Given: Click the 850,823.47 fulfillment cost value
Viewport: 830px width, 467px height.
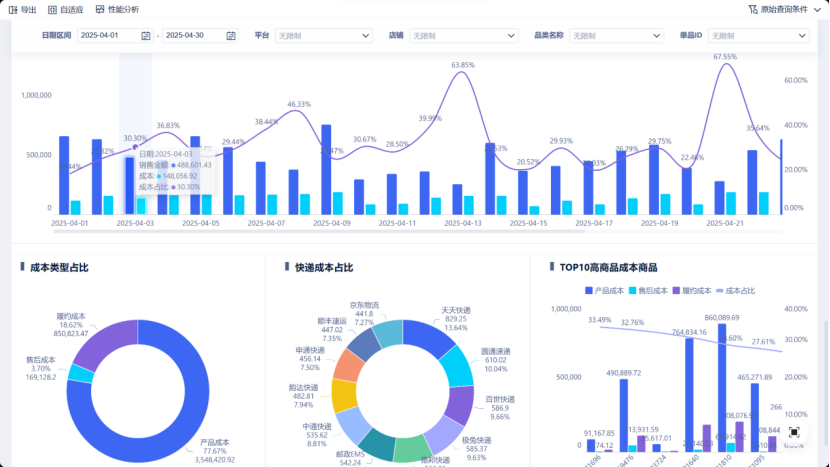Looking at the screenshot, I should pos(71,334).
